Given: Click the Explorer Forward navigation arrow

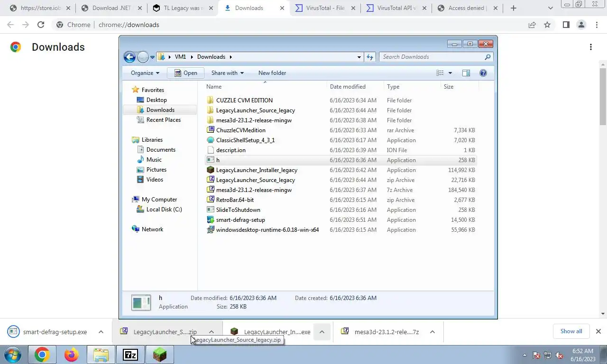Looking at the screenshot, I should click(143, 57).
